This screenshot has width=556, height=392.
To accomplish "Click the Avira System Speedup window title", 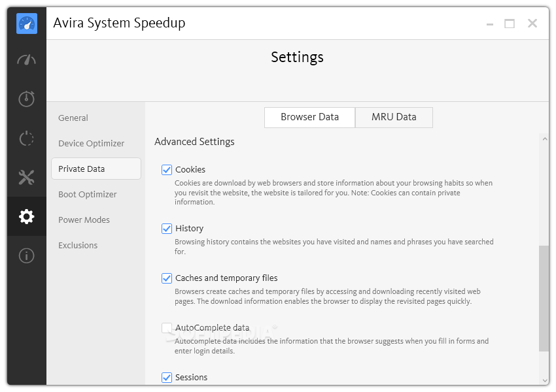I will pyautogui.click(x=119, y=23).
